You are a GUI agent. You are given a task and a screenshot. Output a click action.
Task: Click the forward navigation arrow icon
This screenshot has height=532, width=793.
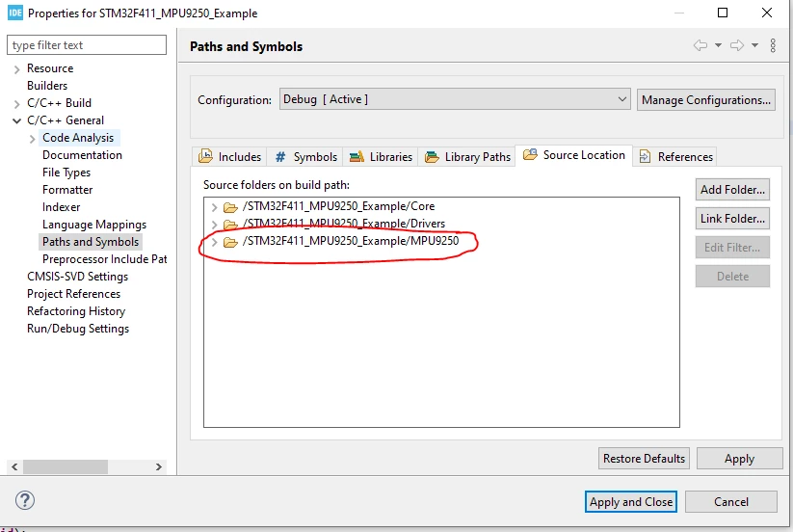point(737,45)
